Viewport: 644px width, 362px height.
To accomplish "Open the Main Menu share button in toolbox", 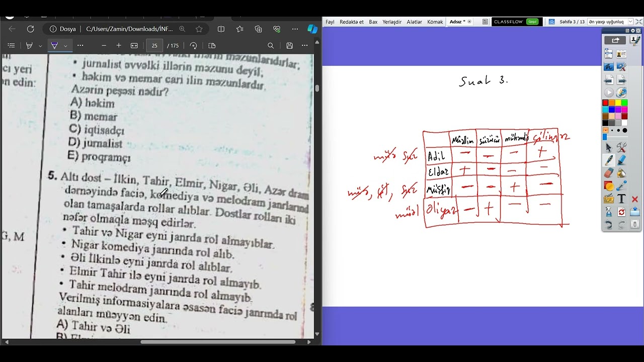I will 615,40.
